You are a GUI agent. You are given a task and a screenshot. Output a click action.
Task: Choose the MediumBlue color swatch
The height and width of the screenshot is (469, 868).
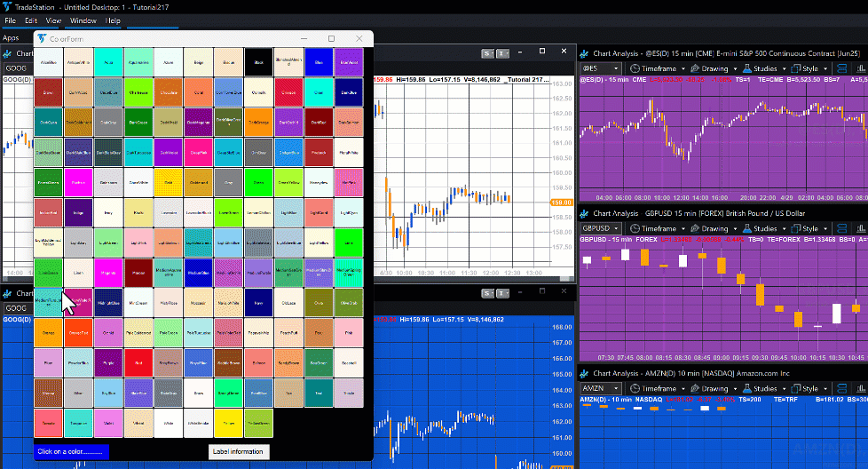tap(198, 273)
